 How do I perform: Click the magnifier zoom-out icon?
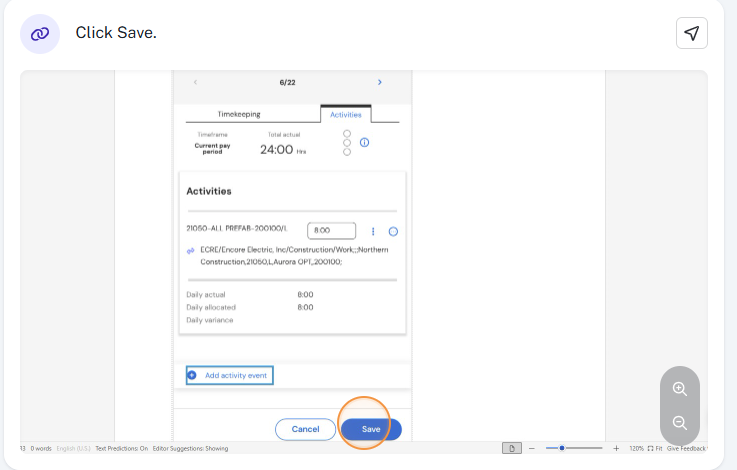coord(680,423)
